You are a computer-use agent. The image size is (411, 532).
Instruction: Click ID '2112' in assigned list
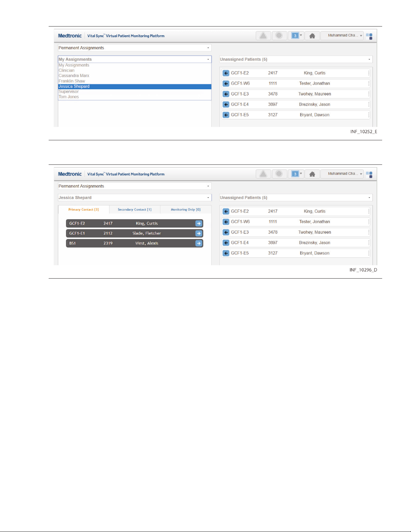point(108,233)
